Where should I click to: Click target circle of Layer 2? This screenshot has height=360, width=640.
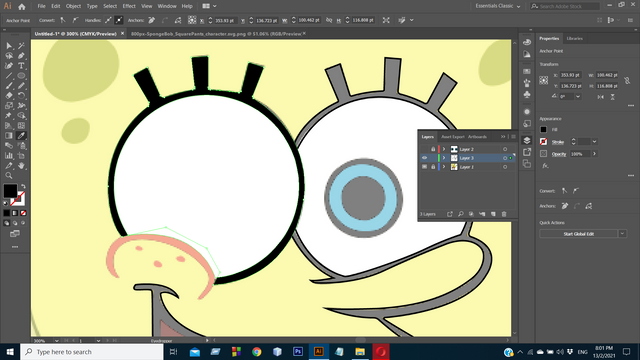point(505,149)
